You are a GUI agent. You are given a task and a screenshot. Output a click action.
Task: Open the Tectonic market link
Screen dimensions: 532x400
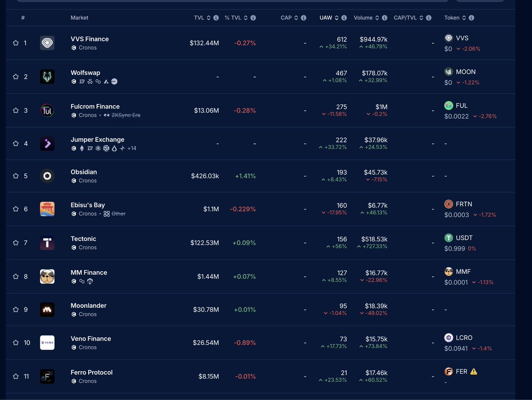tap(83, 239)
